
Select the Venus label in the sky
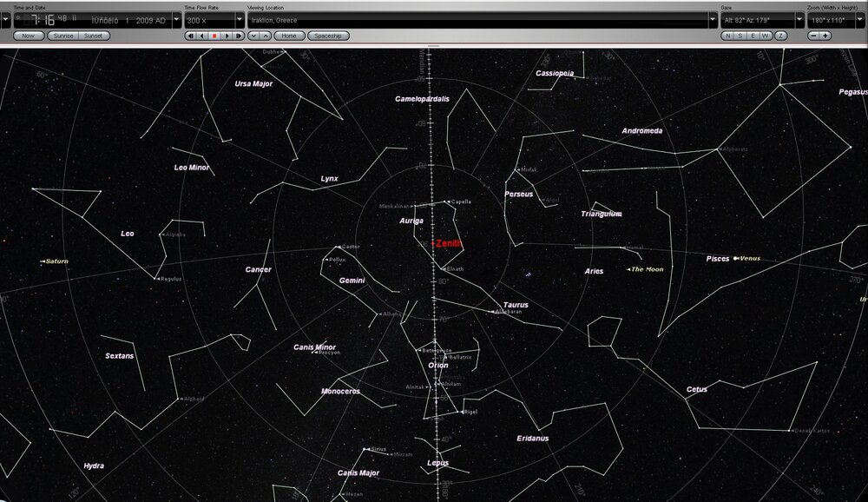point(749,258)
